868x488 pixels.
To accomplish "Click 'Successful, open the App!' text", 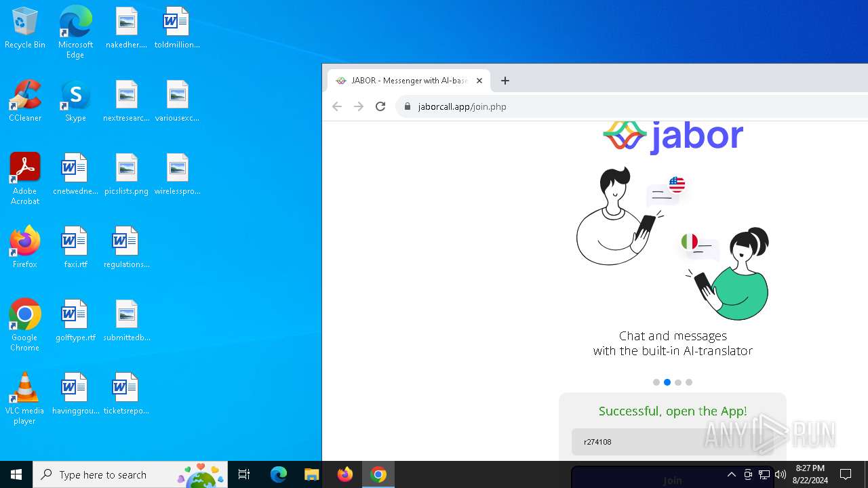I will pyautogui.click(x=673, y=411).
